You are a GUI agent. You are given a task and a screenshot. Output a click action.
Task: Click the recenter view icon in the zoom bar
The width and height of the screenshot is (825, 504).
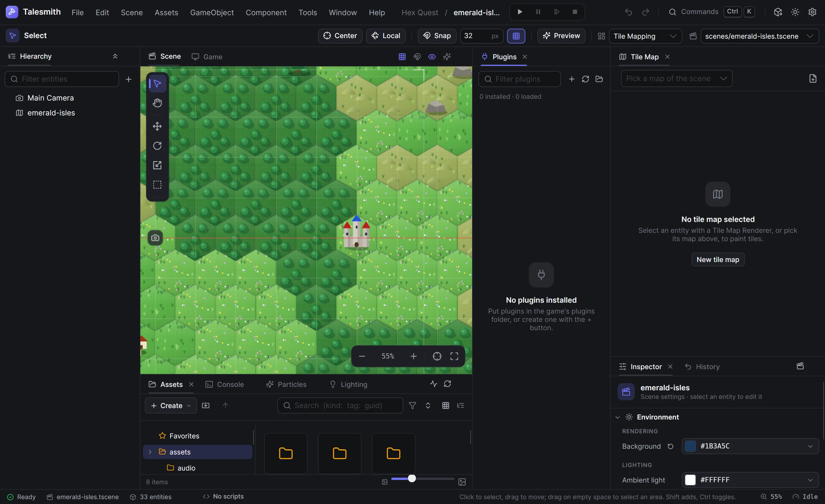click(437, 356)
